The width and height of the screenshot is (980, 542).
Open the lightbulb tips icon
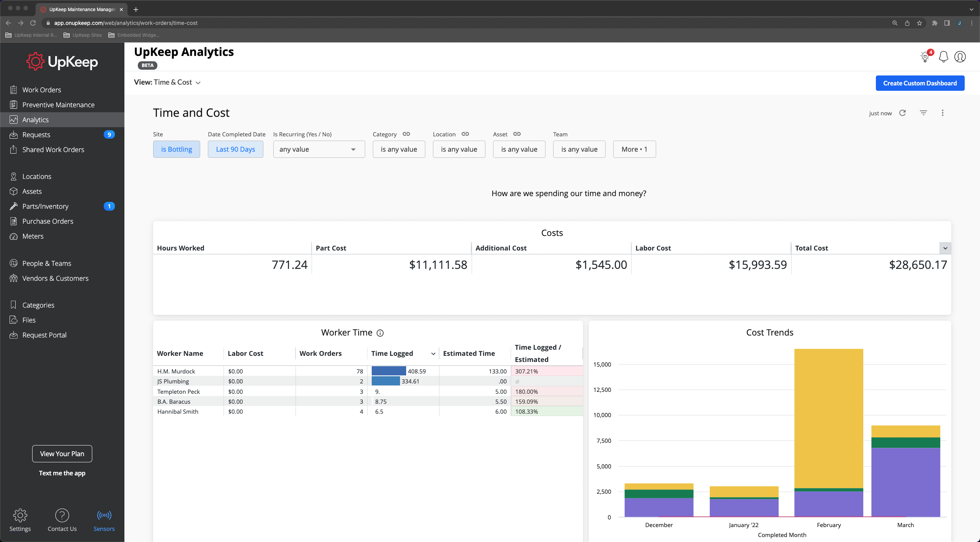pos(925,57)
